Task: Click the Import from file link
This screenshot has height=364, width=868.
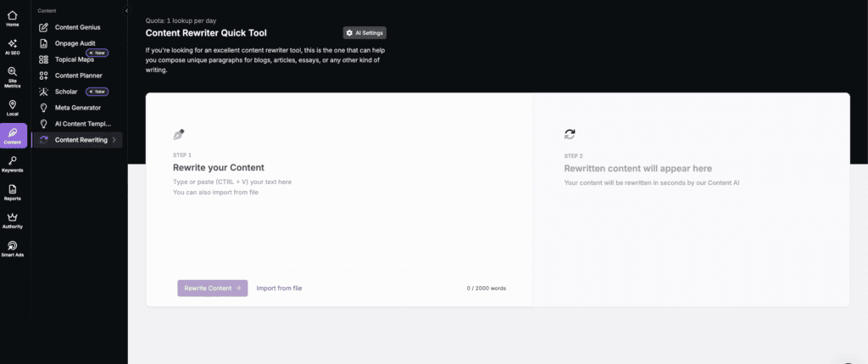Action: point(279,288)
